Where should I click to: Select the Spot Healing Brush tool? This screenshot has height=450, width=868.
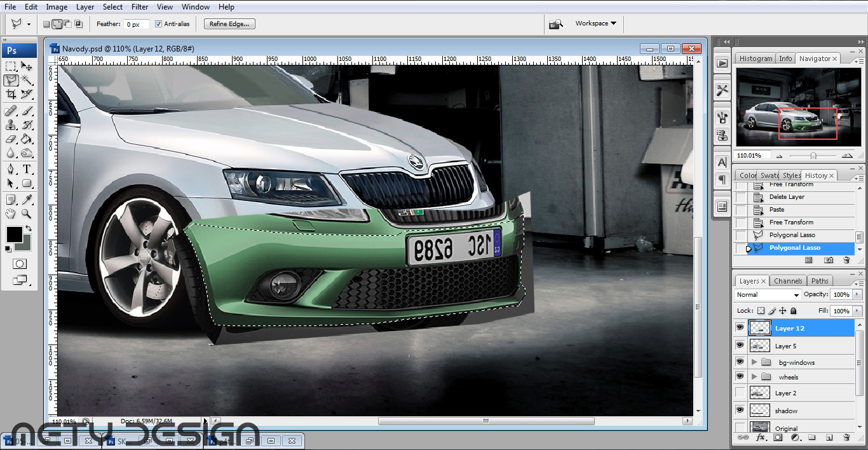click(x=11, y=111)
